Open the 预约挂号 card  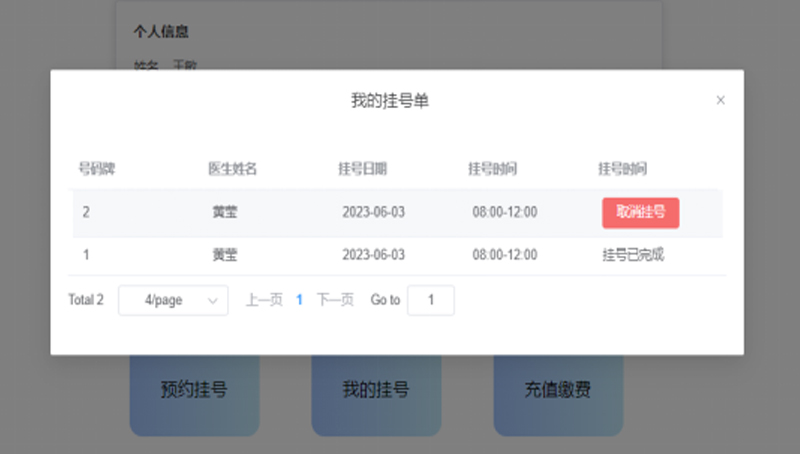pyautogui.click(x=194, y=390)
